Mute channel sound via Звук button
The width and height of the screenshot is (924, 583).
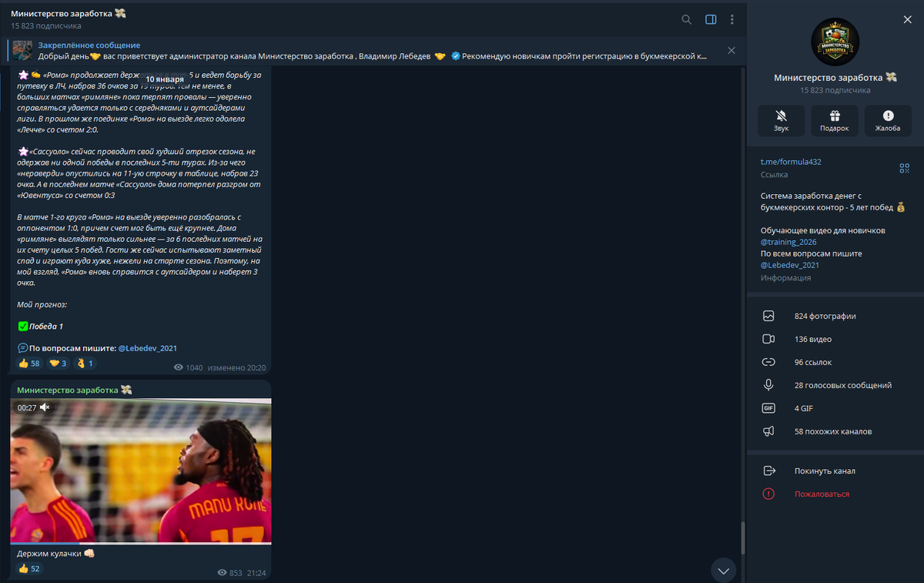click(x=782, y=121)
